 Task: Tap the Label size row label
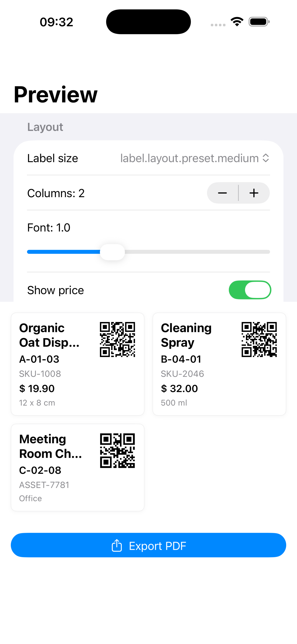(x=52, y=158)
